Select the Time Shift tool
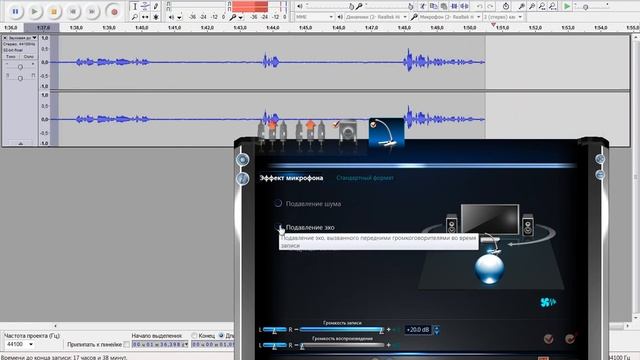640x360 pixels. (145, 17)
